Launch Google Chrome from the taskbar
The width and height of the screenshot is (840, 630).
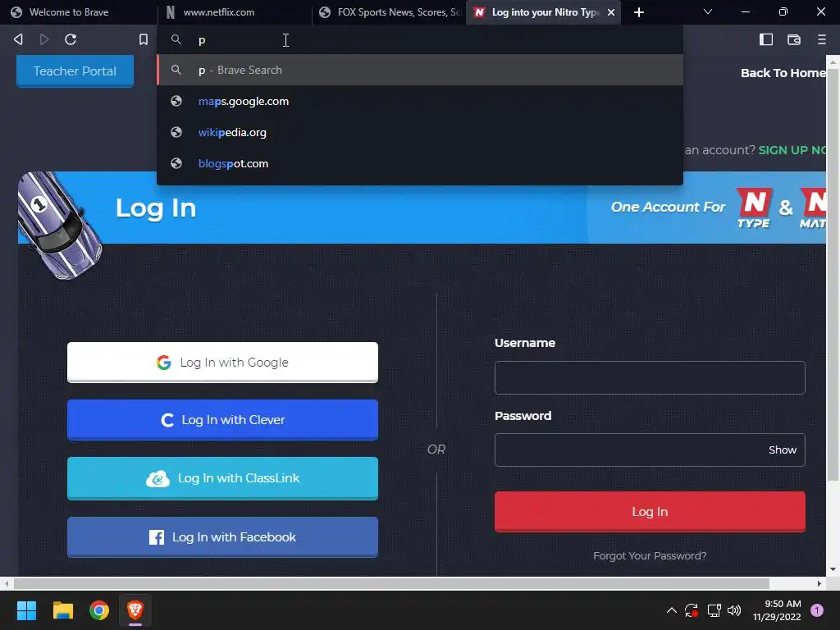click(x=99, y=610)
